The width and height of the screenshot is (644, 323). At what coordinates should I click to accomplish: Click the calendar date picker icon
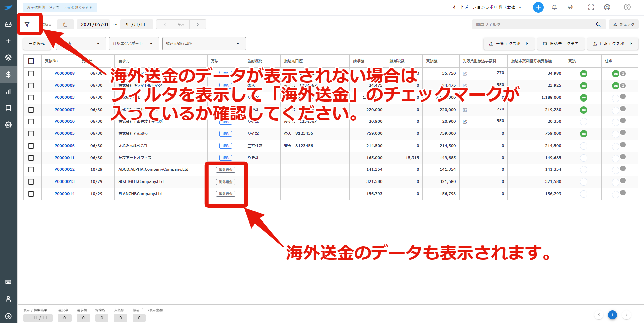coord(65,24)
